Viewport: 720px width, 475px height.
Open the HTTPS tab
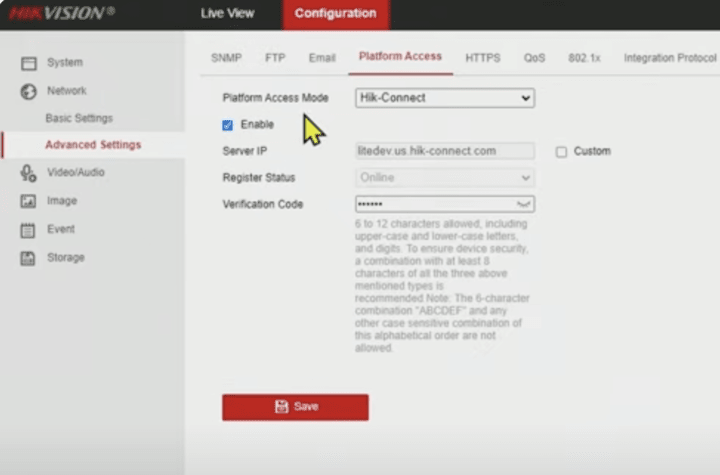[x=483, y=58]
